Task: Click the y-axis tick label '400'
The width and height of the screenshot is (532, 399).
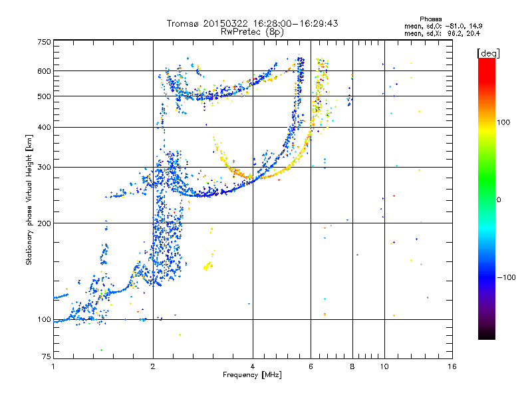Action: click(45, 127)
